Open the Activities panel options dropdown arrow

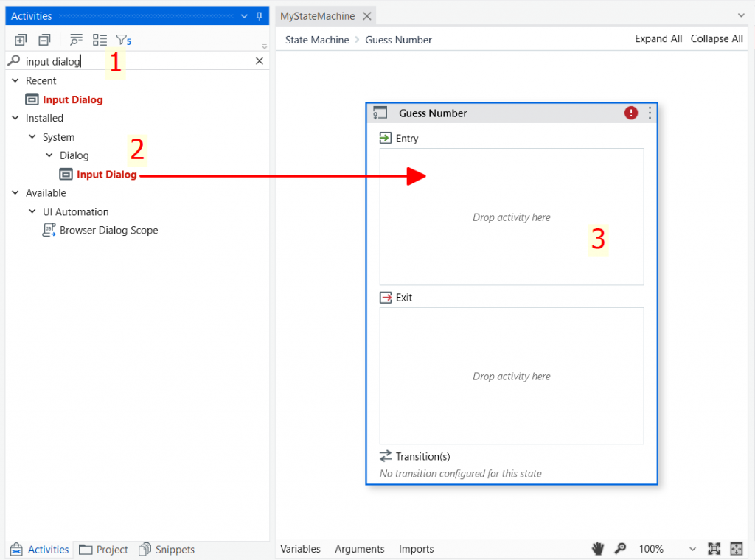coord(244,16)
